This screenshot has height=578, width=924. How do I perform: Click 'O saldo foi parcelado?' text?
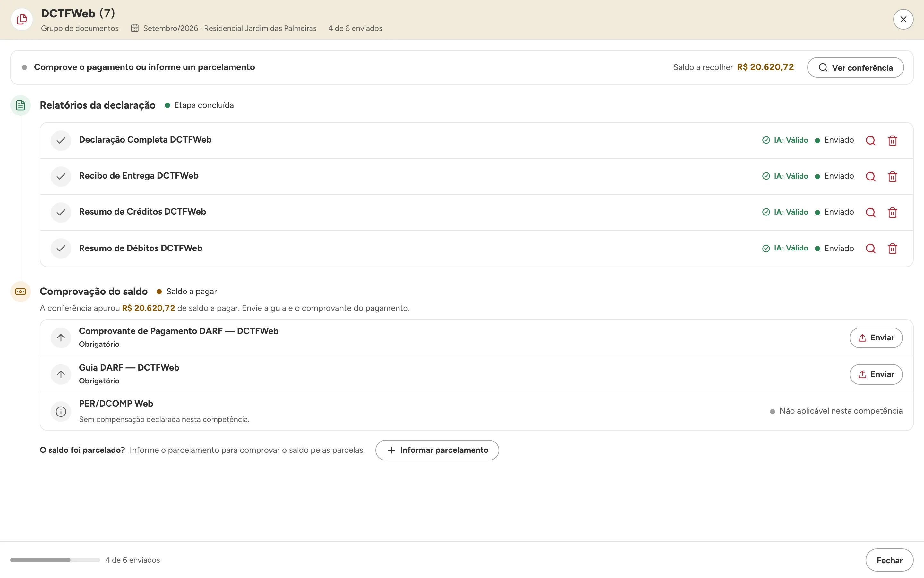pyautogui.click(x=82, y=450)
